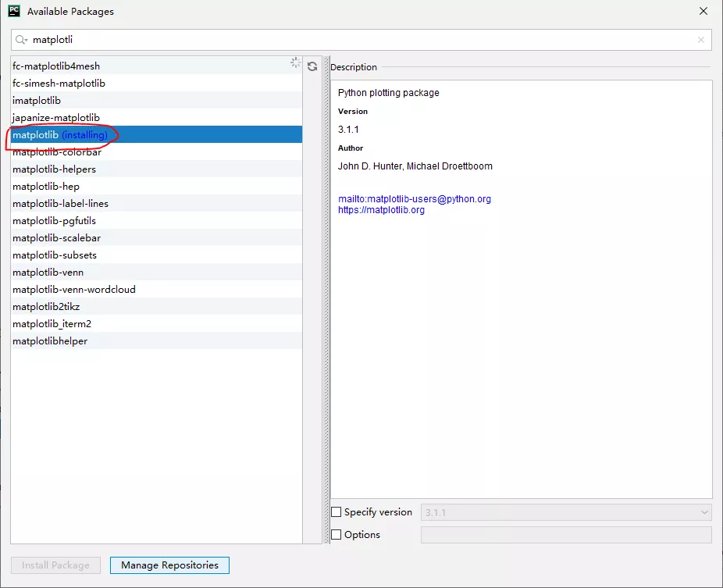Select matplotlib-hep package
This screenshot has width=723, height=588.
[157, 187]
